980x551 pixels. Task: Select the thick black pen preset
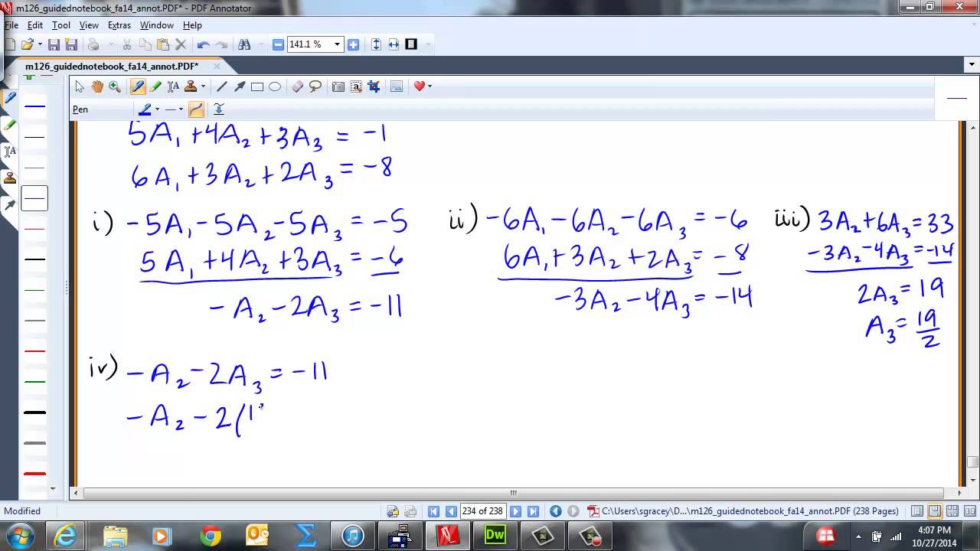(34, 412)
